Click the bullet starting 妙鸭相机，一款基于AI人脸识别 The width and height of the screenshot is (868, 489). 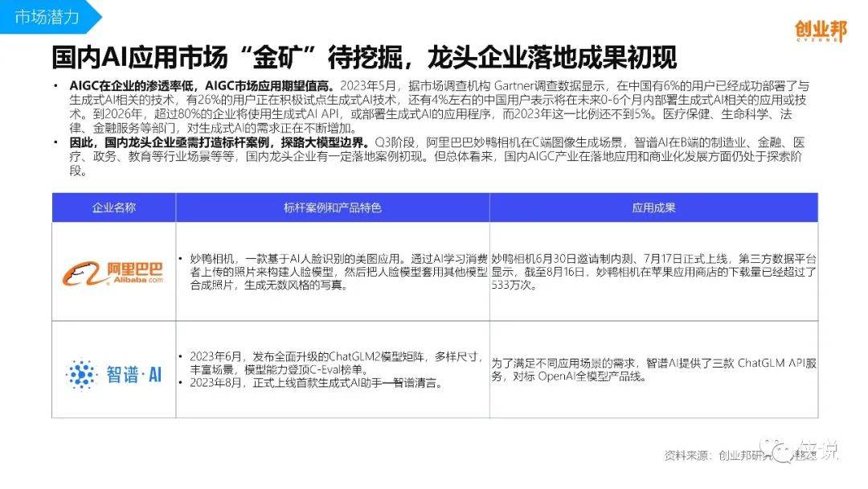click(338, 272)
